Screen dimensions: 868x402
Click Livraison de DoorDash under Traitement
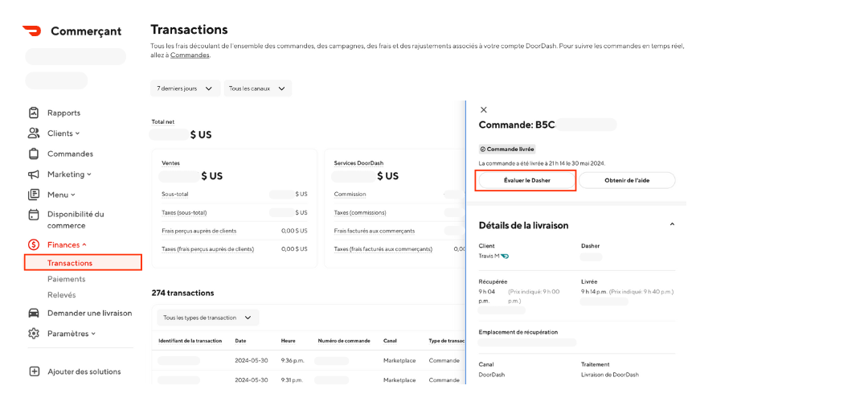click(610, 375)
